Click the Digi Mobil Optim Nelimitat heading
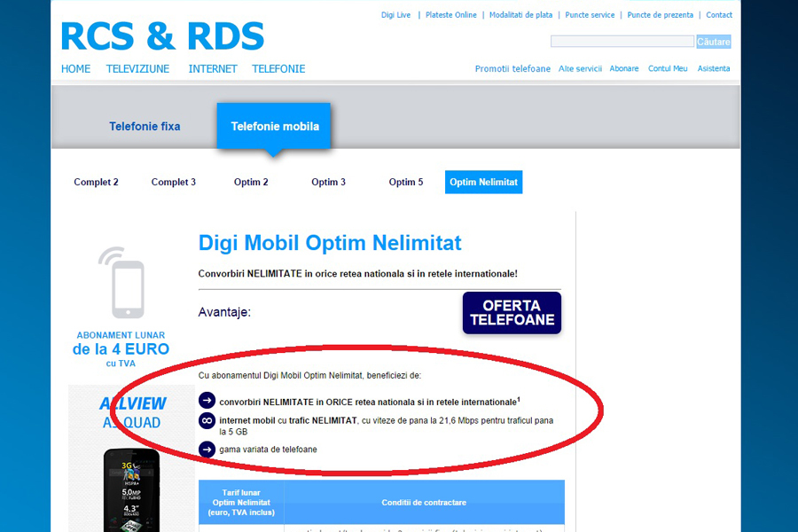 click(x=330, y=243)
